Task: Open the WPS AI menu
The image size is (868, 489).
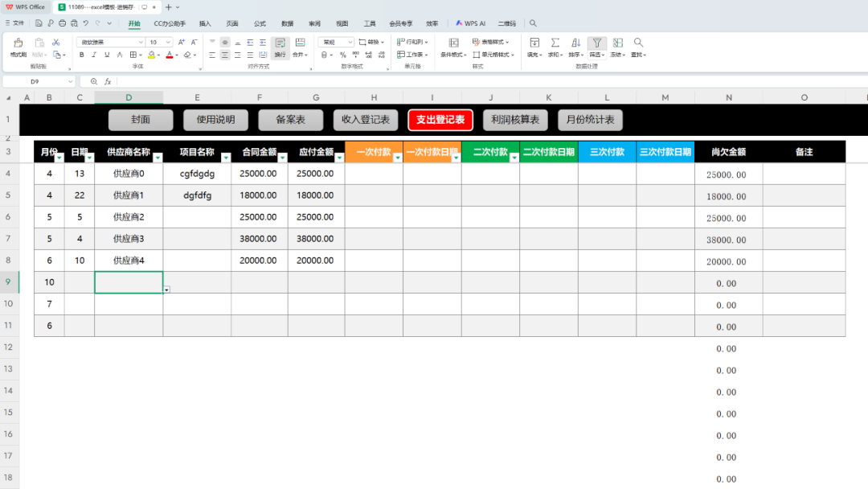Action: pos(470,23)
